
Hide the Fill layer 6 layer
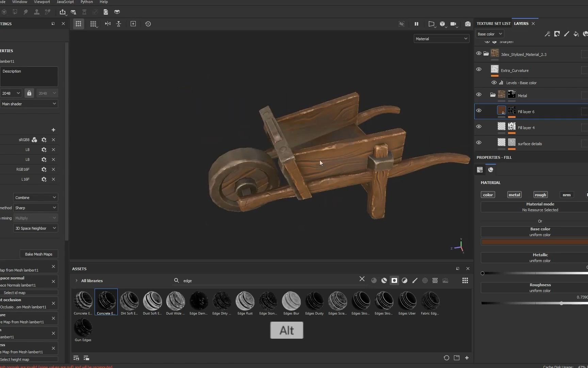coord(479,110)
